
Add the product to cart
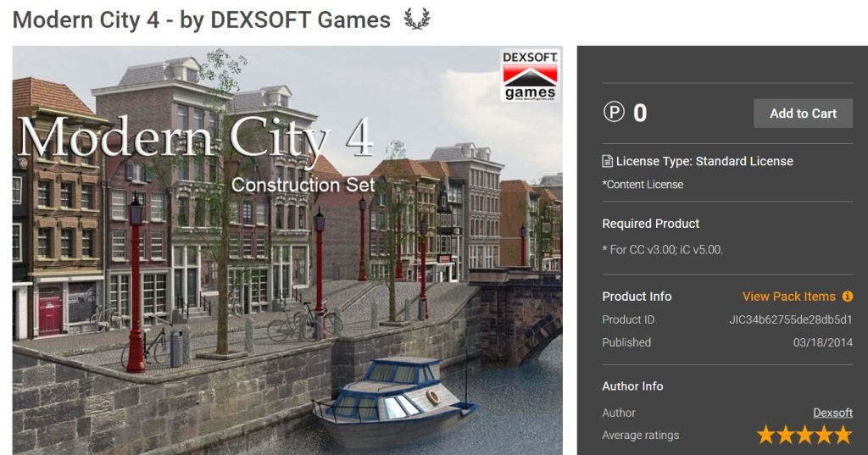click(803, 114)
